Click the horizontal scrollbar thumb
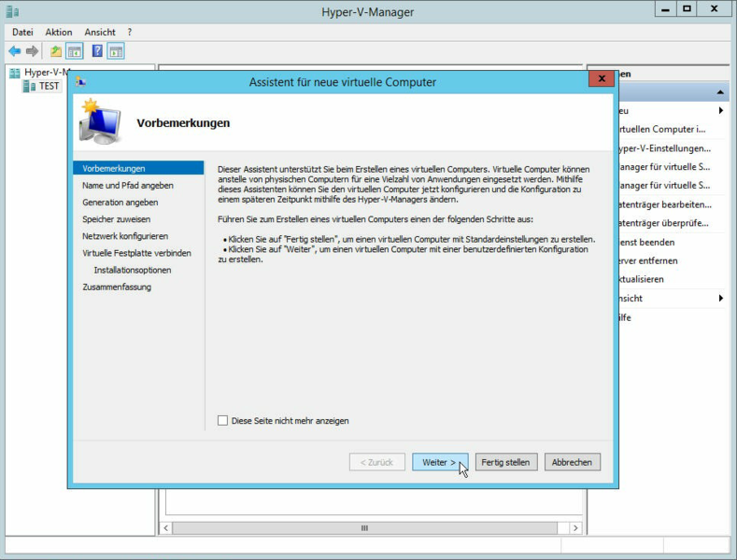Viewport: 737px width, 560px height. [x=364, y=528]
